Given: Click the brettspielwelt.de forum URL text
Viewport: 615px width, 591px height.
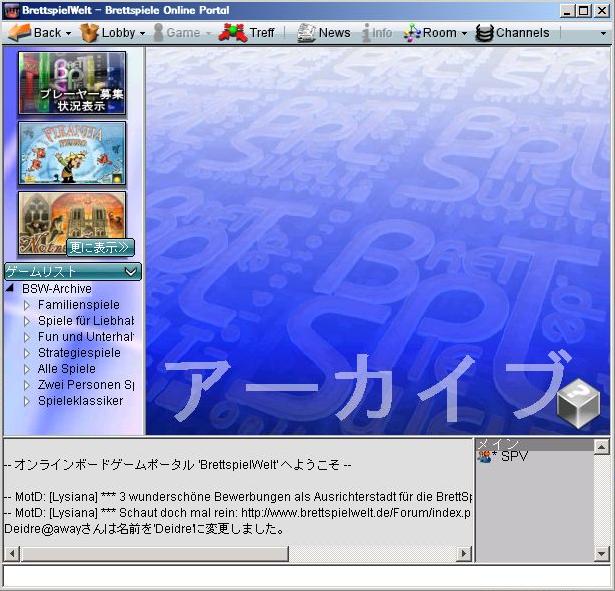Looking at the screenshot, I should (356, 513).
